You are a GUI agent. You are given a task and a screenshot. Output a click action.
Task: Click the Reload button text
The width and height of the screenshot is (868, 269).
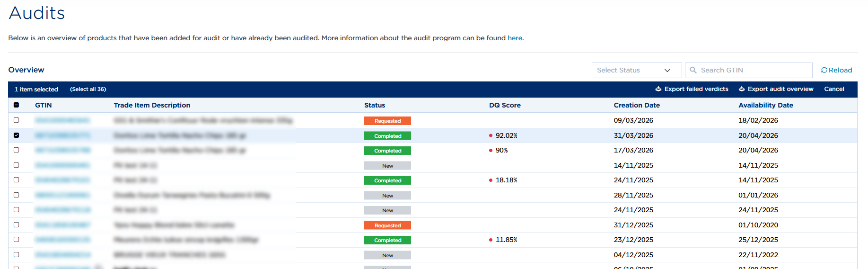pos(840,70)
